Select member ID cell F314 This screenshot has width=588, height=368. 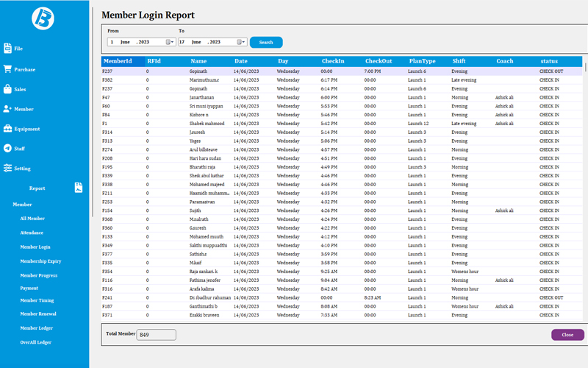click(x=107, y=132)
